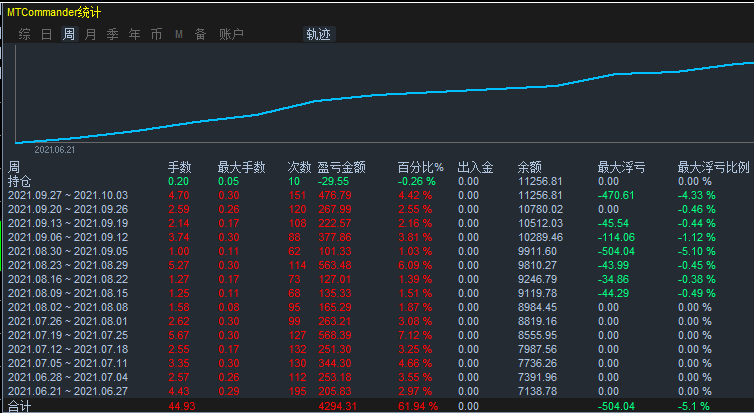
Task: Select the 2021.09.27 ~ 2021.10.03 row
Action: [x=377, y=195]
